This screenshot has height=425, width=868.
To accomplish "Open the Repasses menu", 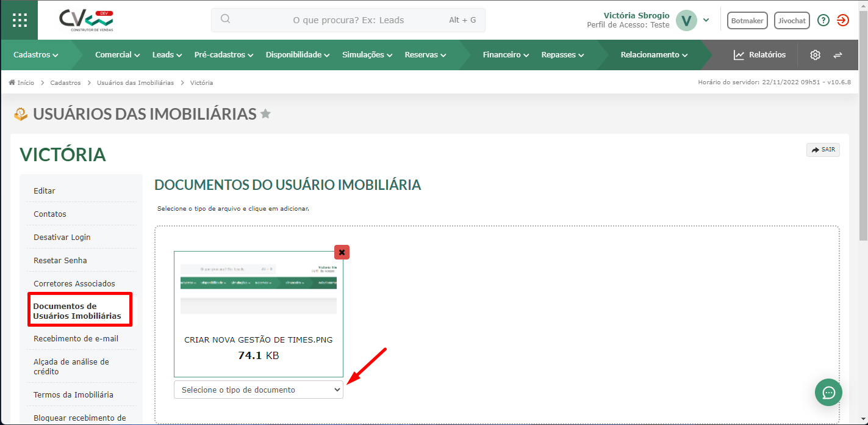I will coord(562,55).
